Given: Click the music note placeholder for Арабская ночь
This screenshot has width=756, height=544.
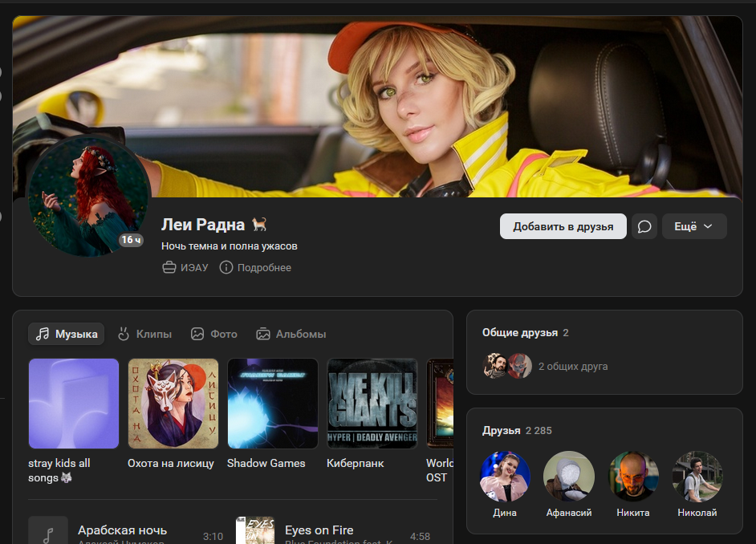Looking at the screenshot, I should pos(48,530).
